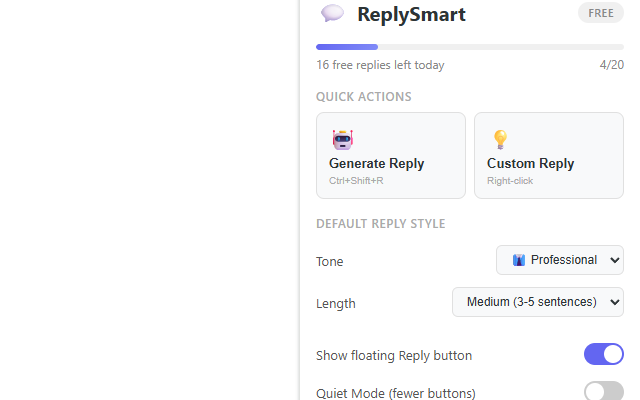Click the robot icon on Generate Reply

point(342,140)
